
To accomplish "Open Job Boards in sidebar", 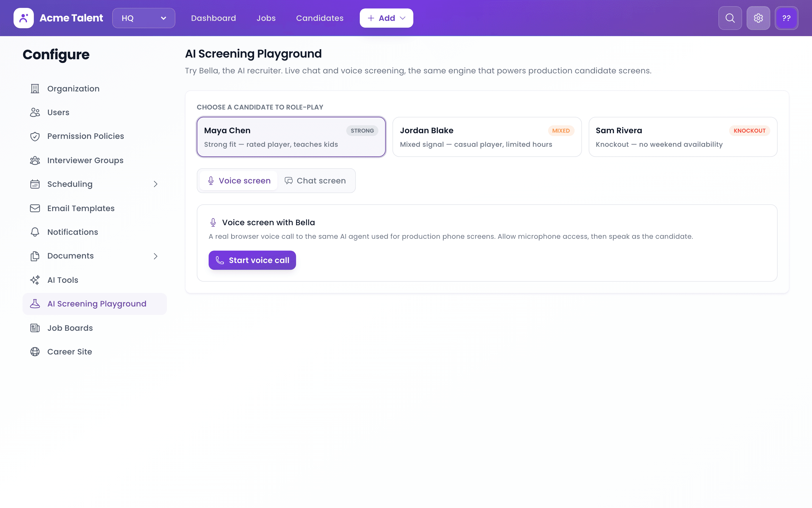I will 95,328.
